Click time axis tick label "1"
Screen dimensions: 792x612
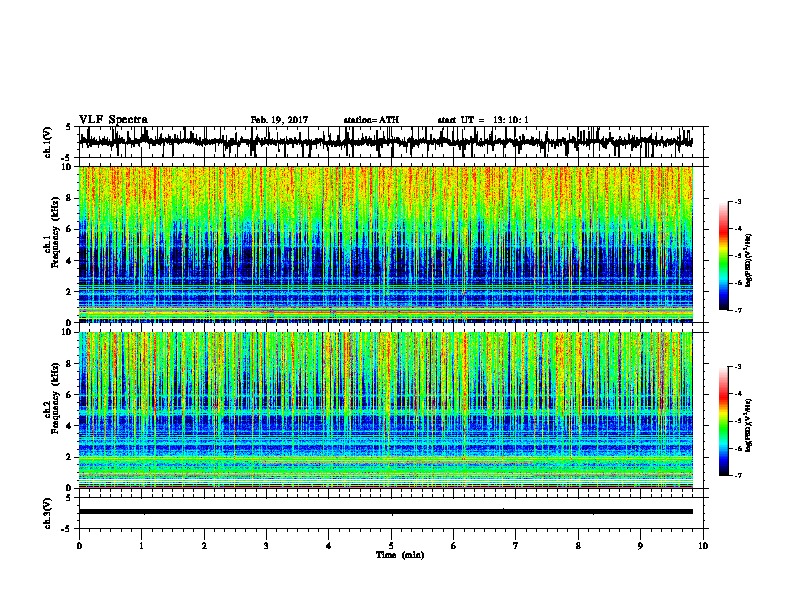141,546
